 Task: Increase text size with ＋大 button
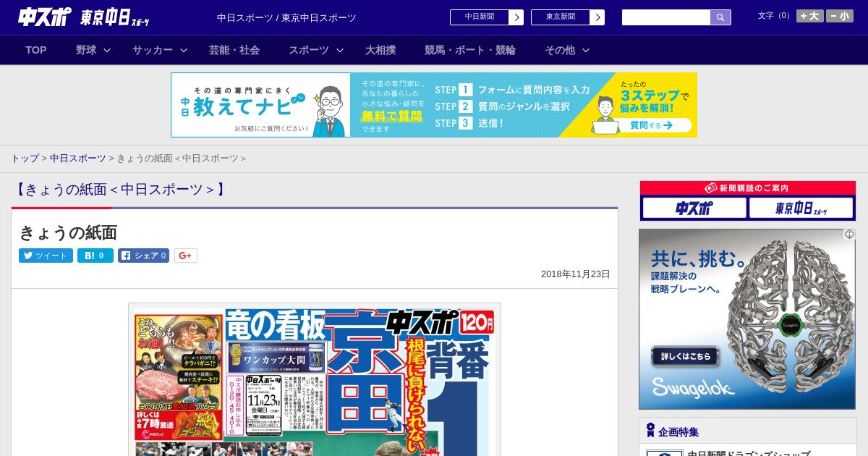[x=810, y=16]
